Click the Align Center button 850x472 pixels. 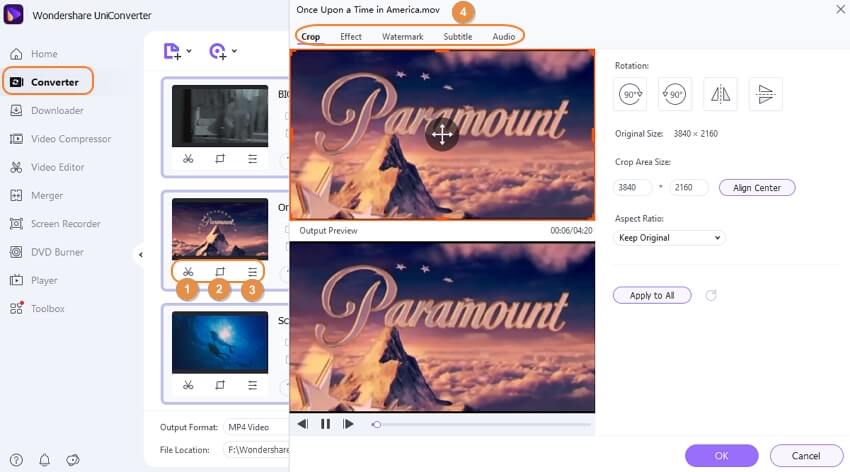click(x=757, y=187)
